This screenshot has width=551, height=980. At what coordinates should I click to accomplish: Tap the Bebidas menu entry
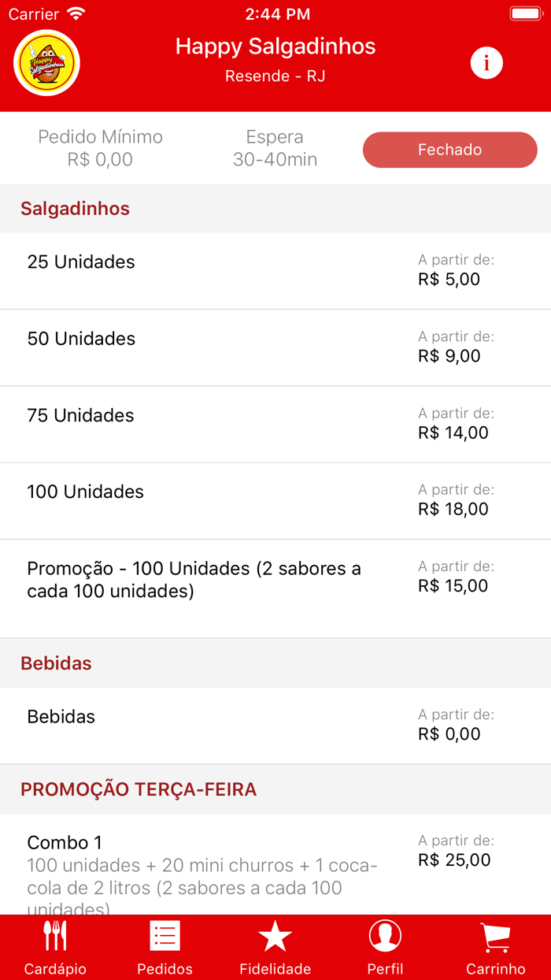(275, 726)
